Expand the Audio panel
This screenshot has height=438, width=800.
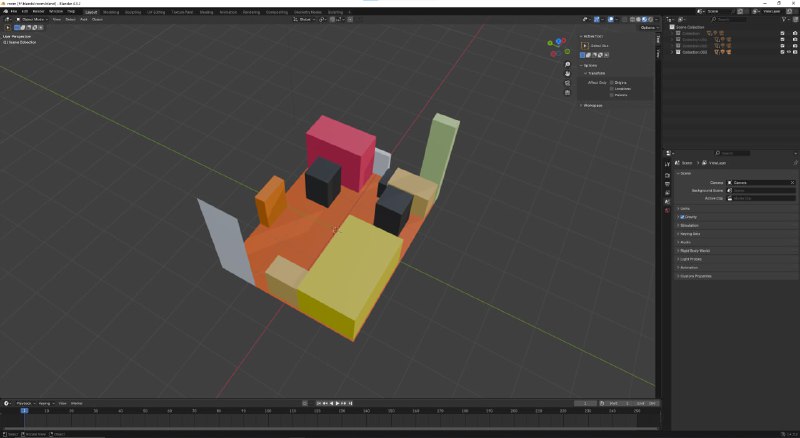685,242
